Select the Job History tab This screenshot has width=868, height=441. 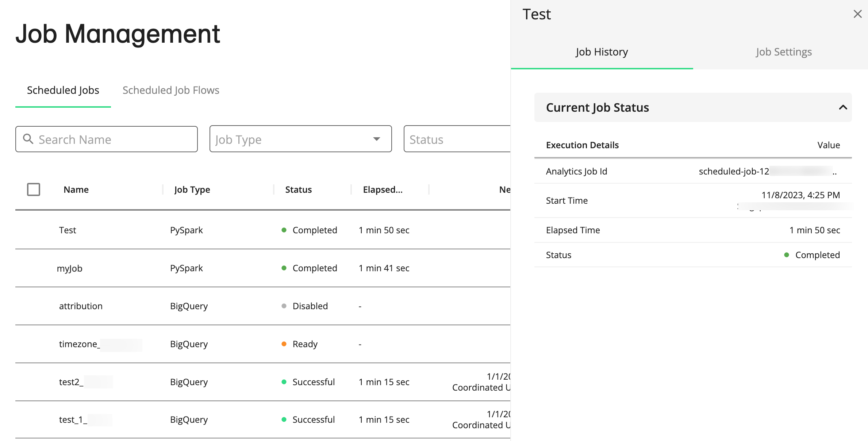pyautogui.click(x=602, y=52)
